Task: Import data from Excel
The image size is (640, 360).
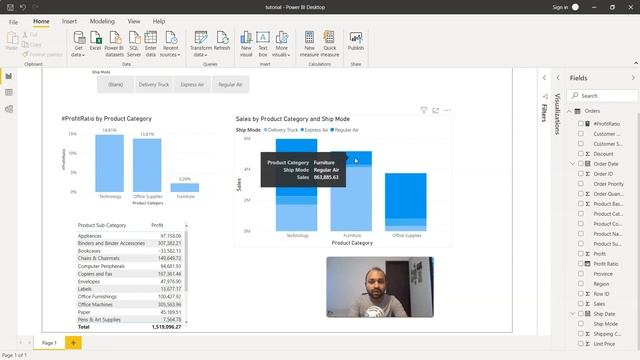Action: pos(95,41)
